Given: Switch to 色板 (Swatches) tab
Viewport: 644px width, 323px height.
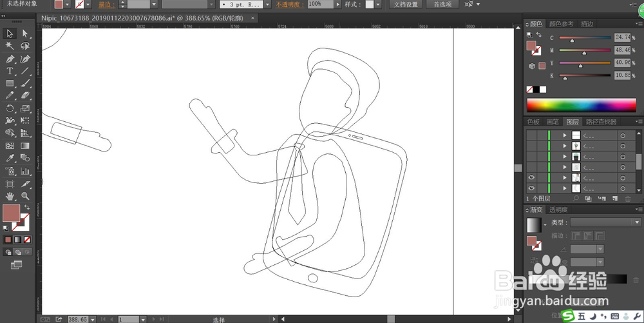Looking at the screenshot, I should pyautogui.click(x=533, y=122).
